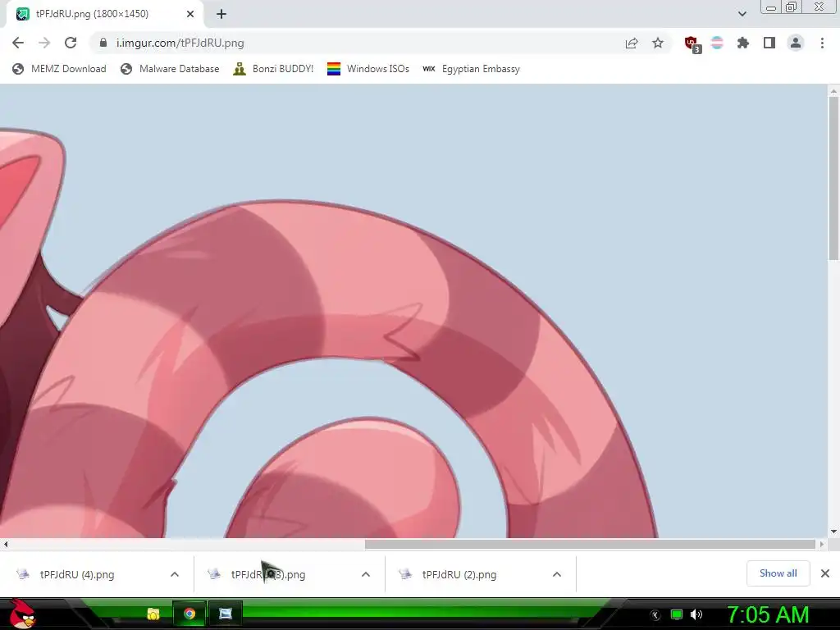Click the green monitor tray icon
The height and width of the screenshot is (630, 840).
click(677, 614)
